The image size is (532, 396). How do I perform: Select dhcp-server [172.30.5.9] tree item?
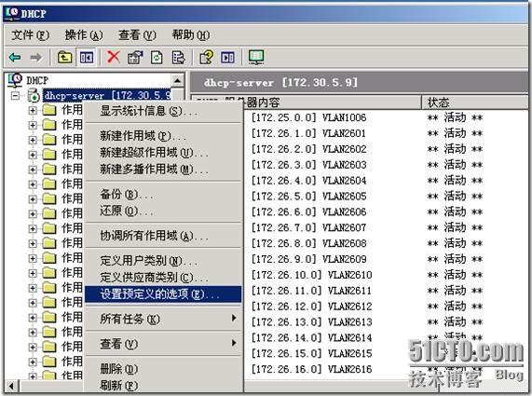(x=107, y=96)
